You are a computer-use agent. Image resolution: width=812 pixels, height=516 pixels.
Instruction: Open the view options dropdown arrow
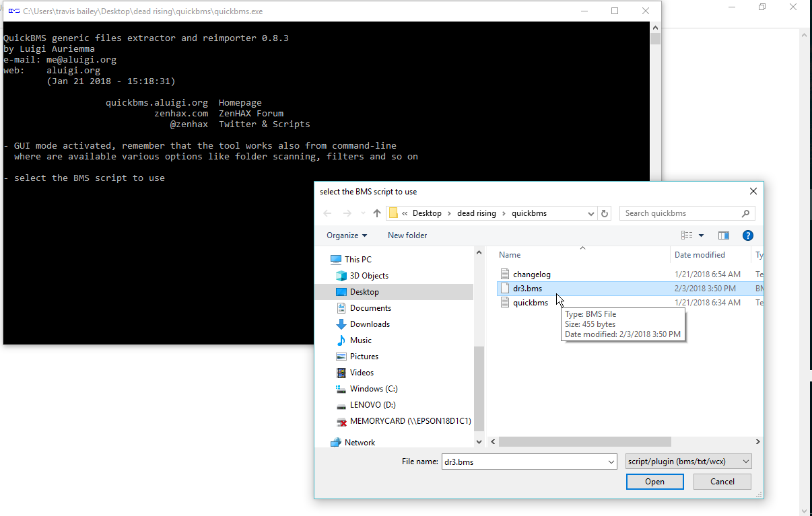coord(701,235)
